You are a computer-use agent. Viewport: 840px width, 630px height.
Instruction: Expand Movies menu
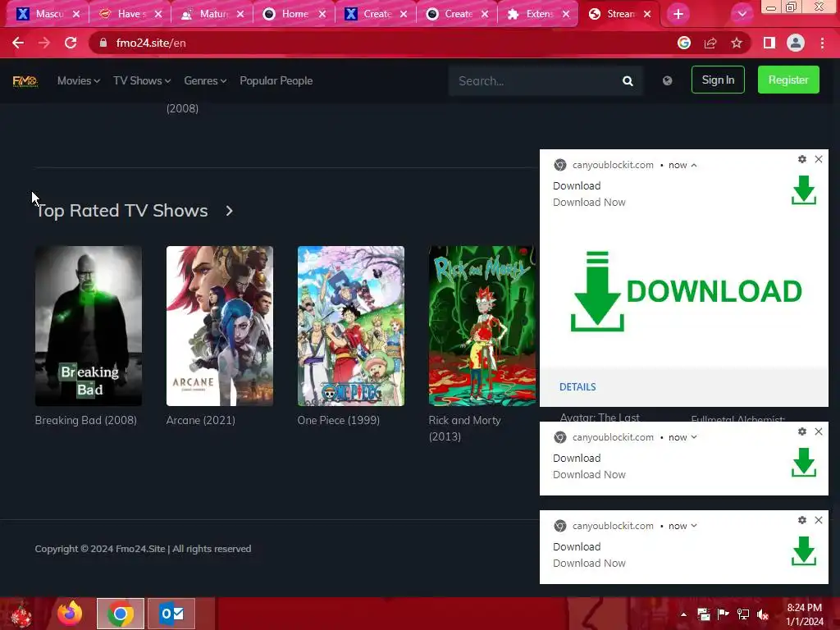click(78, 81)
